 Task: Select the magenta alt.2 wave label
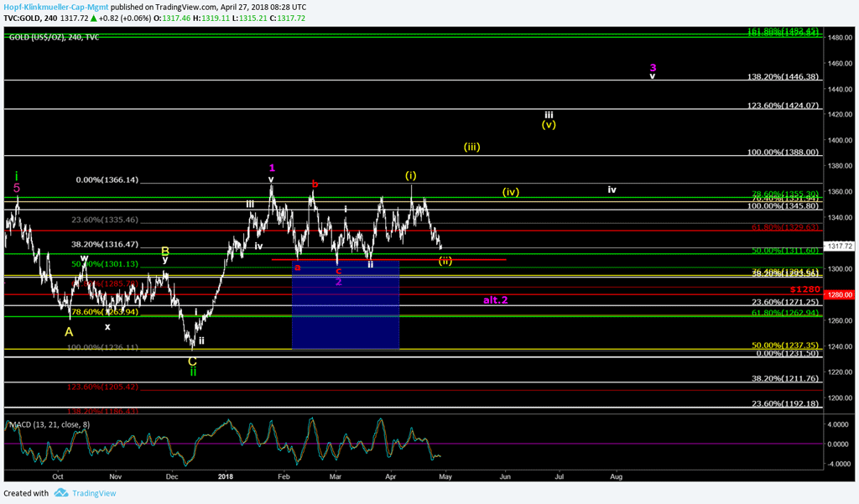(497, 299)
